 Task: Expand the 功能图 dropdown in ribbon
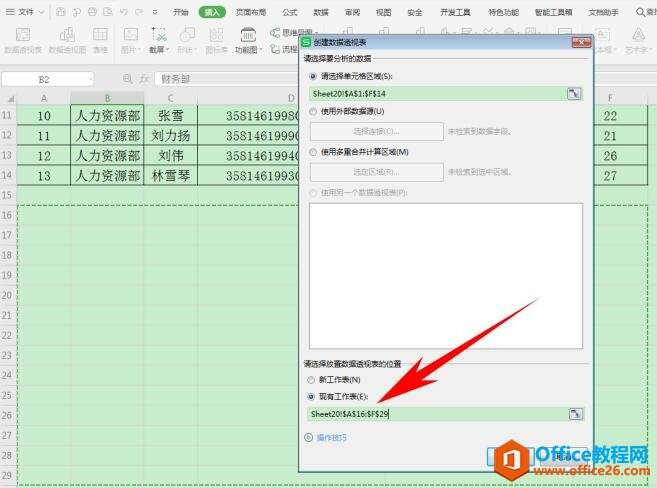tap(247, 48)
